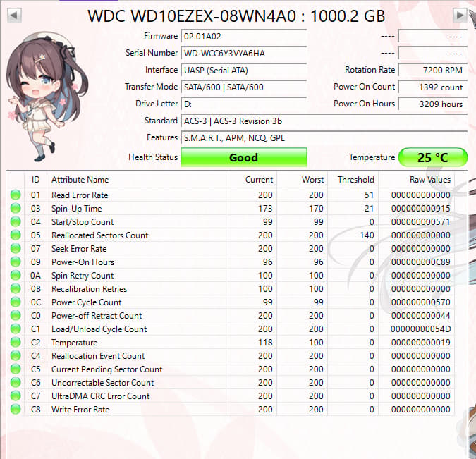
Task: Click status icon for Start/Stop Count
Action: [x=16, y=221]
